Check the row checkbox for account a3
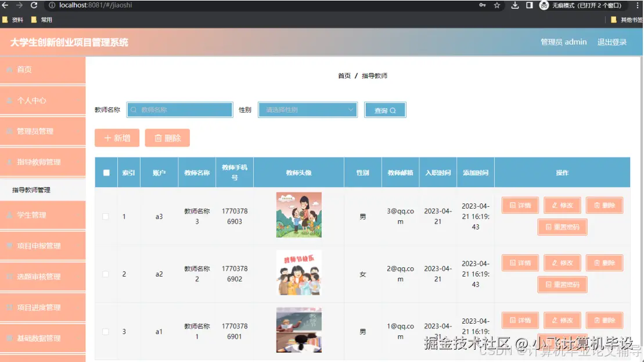Viewport: 644px width, 362px height. click(x=106, y=217)
